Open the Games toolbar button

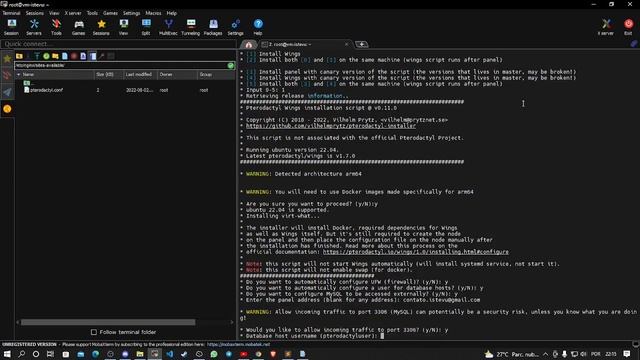[x=79, y=27]
